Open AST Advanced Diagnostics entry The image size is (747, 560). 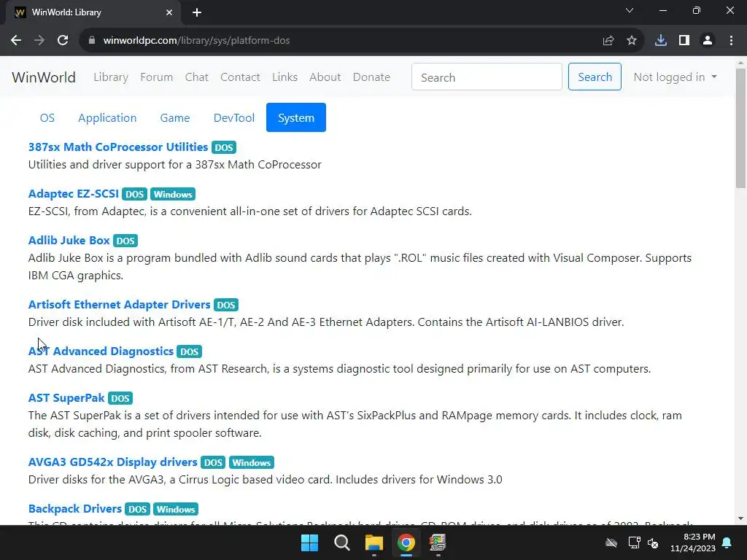tap(101, 351)
